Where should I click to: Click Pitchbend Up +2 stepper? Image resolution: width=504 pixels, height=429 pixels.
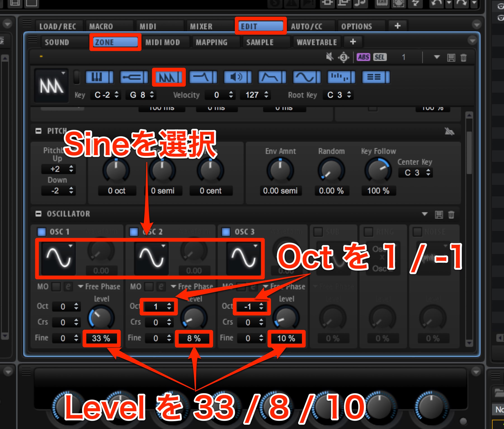pyautogui.click(x=71, y=169)
